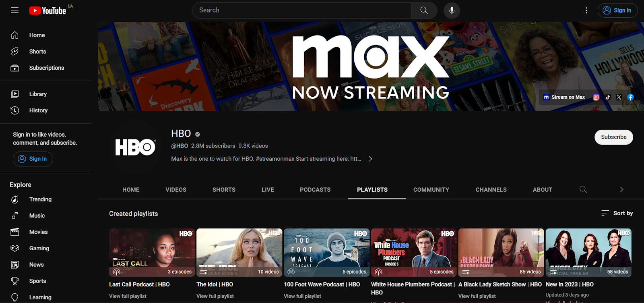Click the search input field

tap(302, 10)
